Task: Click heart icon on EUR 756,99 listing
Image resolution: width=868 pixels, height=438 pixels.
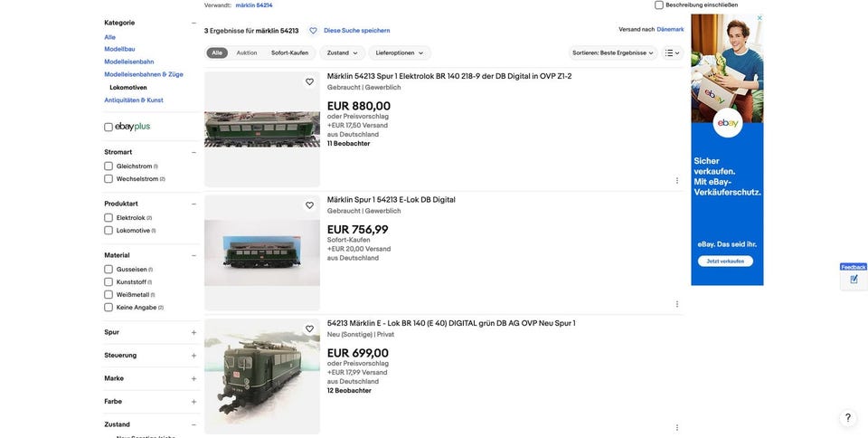Action: tap(309, 205)
